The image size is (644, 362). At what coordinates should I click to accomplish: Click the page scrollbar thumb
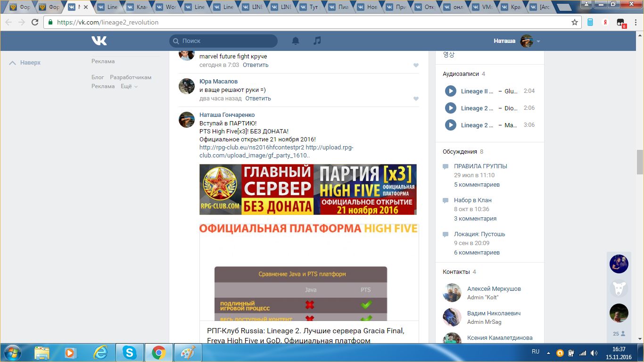[x=640, y=162]
